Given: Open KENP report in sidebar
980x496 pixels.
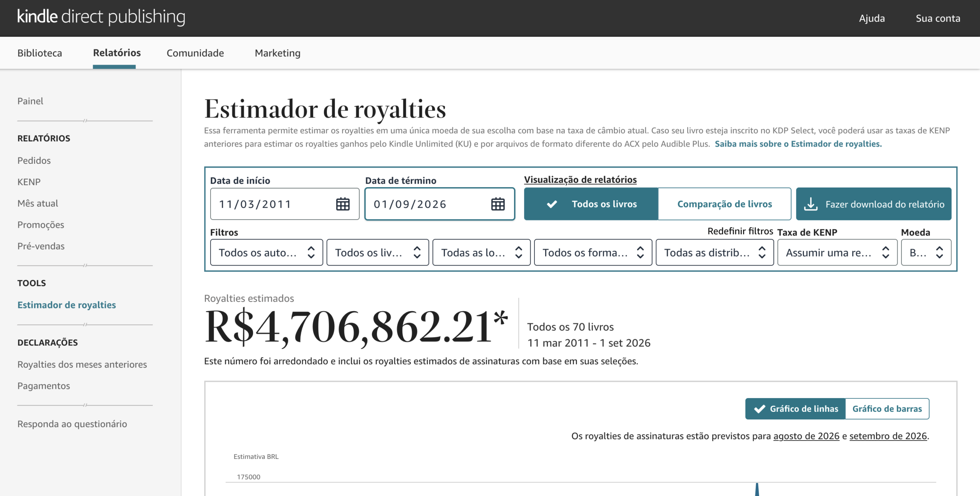Looking at the screenshot, I should (29, 182).
